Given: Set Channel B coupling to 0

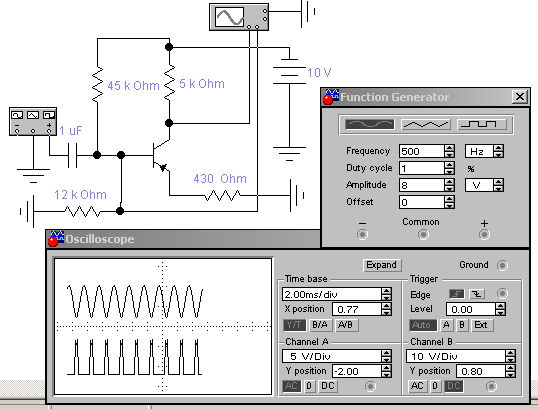Looking at the screenshot, I should (x=435, y=386).
